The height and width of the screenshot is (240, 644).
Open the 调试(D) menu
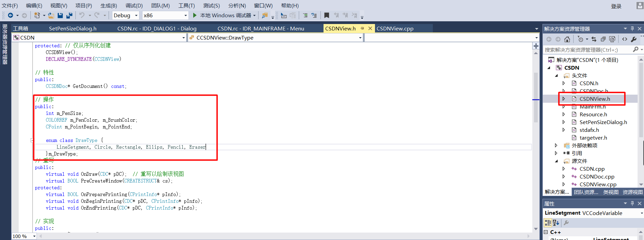[134, 5]
